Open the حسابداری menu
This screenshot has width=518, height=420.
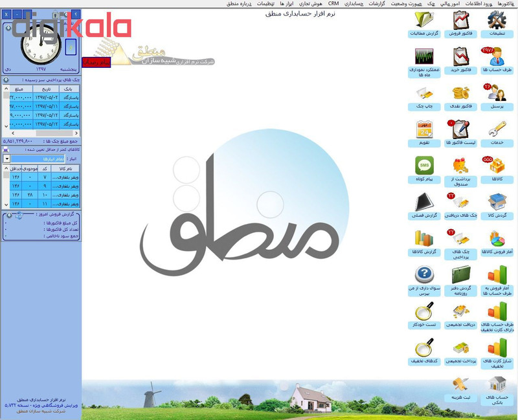pyautogui.click(x=354, y=4)
